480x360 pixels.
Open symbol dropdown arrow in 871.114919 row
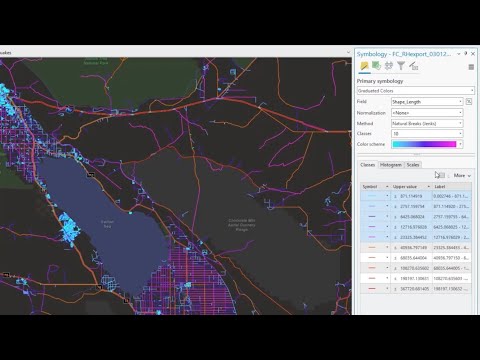coord(387,196)
